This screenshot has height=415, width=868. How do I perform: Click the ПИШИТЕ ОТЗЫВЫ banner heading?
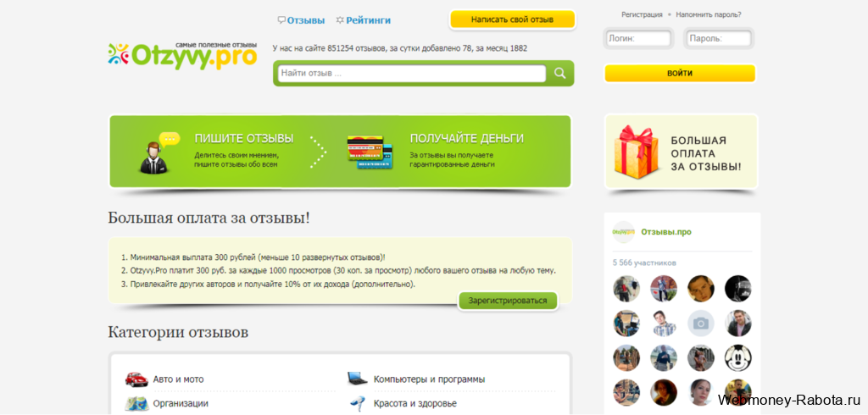(x=244, y=138)
